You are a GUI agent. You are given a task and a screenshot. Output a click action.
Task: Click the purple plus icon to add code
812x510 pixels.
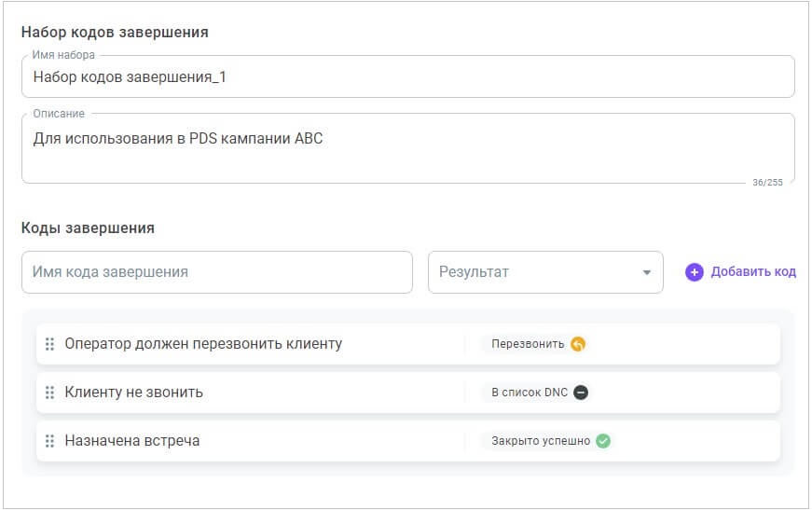tap(694, 272)
